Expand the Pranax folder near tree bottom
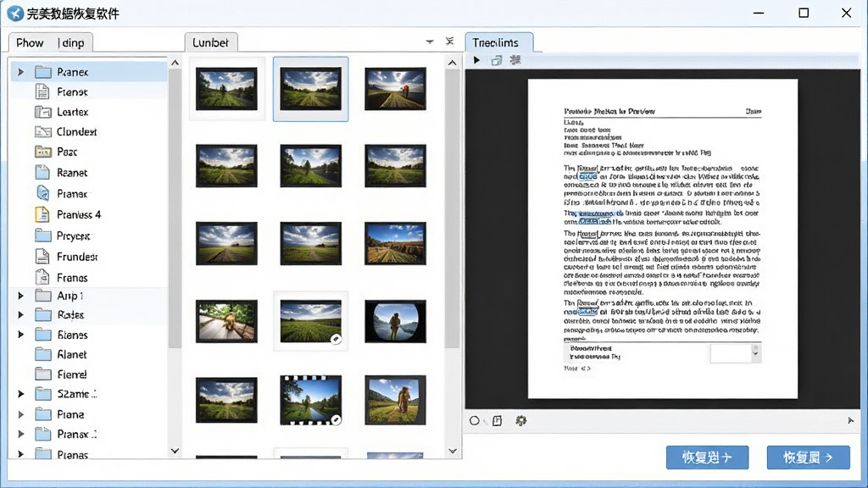 pos(20,435)
